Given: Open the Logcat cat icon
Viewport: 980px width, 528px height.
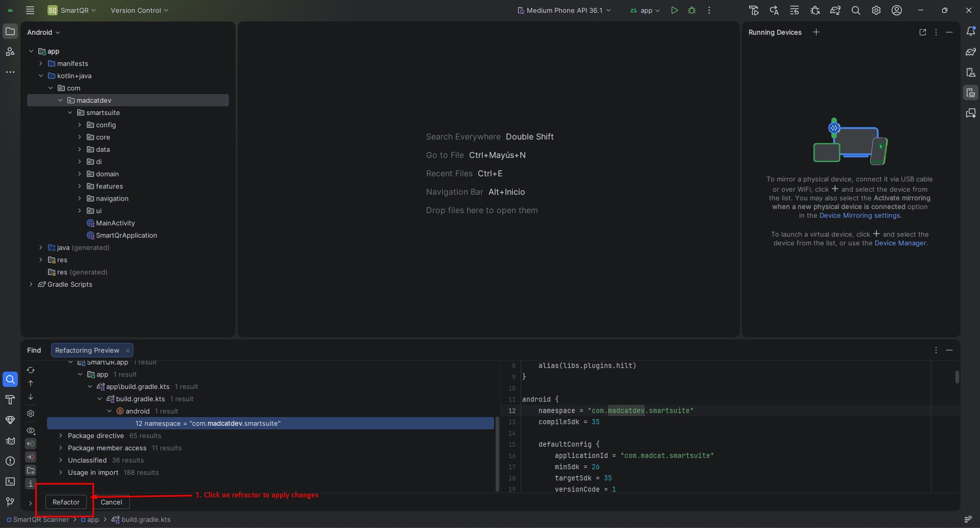Looking at the screenshot, I should (x=10, y=441).
